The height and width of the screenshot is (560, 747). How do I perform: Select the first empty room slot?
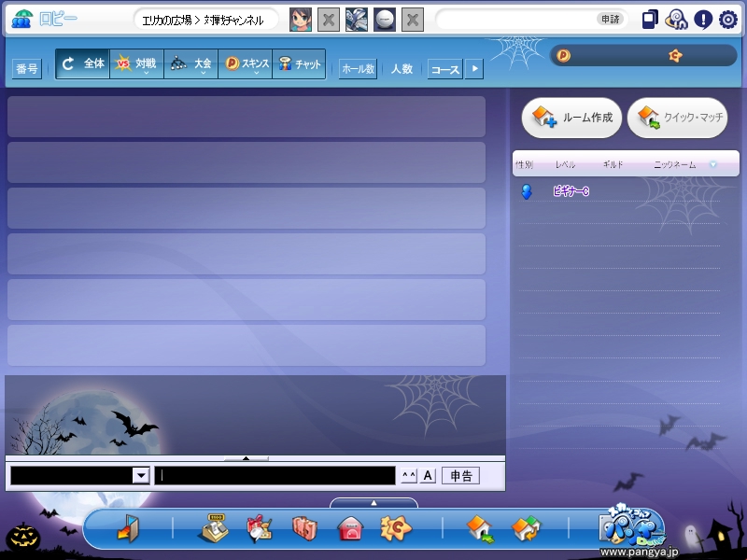247,117
